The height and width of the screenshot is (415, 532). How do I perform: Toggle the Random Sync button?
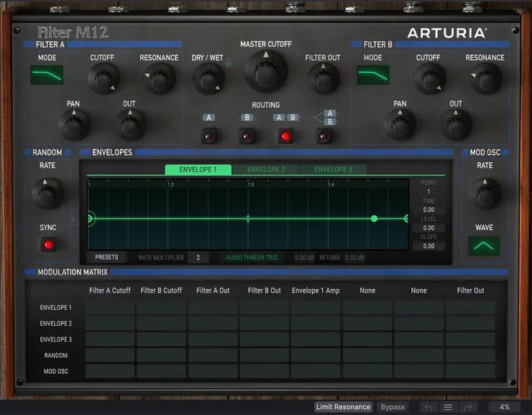[x=48, y=245]
